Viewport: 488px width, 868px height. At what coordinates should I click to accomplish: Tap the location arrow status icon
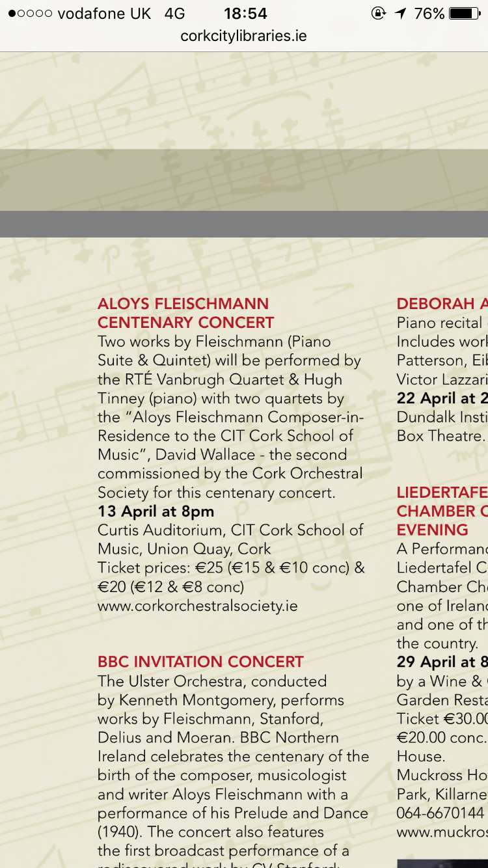tap(400, 14)
